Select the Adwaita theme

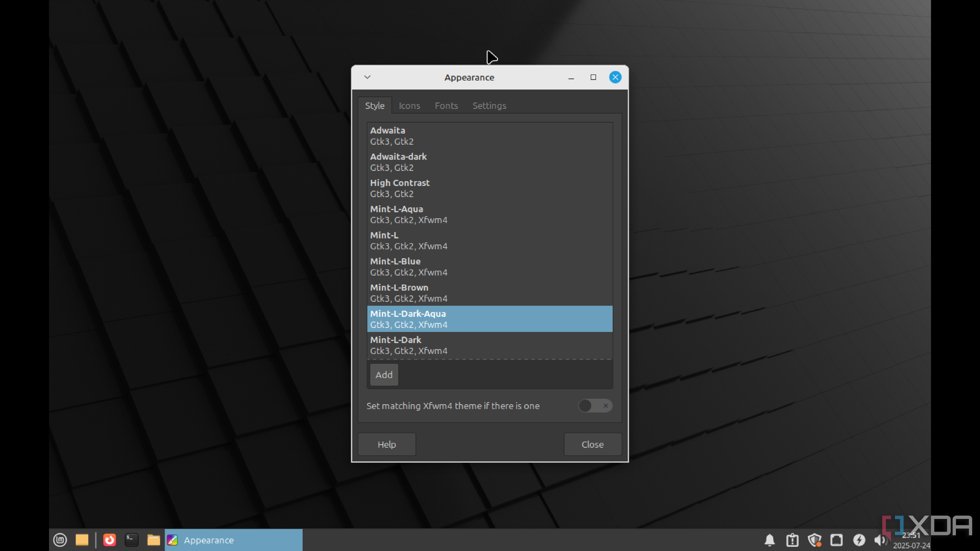490,136
